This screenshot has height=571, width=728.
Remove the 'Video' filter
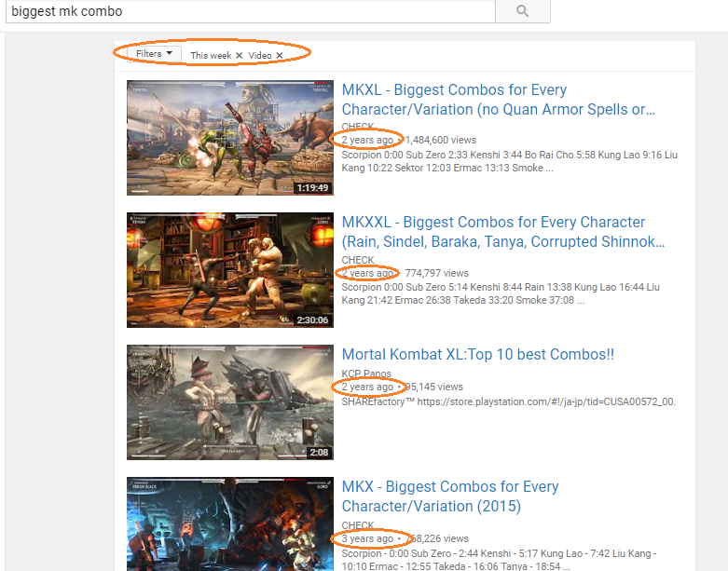(279, 56)
